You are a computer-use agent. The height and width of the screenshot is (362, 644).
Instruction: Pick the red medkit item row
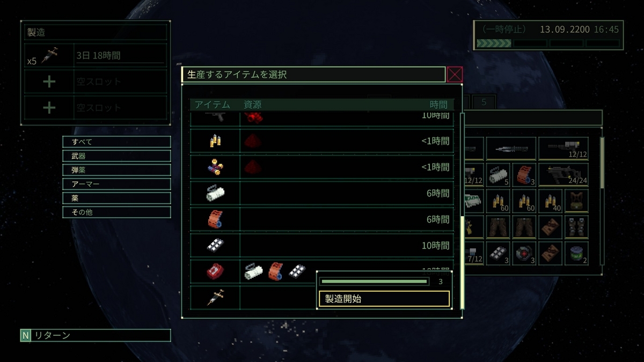tap(253, 271)
